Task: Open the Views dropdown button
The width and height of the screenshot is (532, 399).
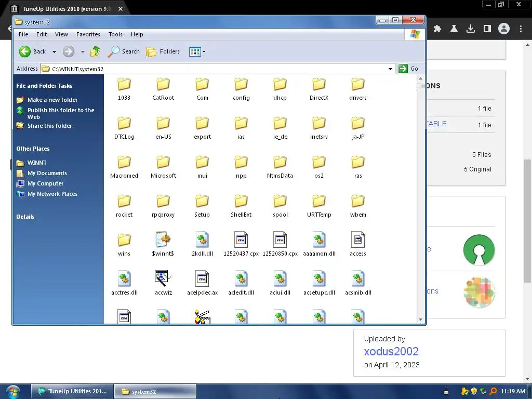Action: 197,52
